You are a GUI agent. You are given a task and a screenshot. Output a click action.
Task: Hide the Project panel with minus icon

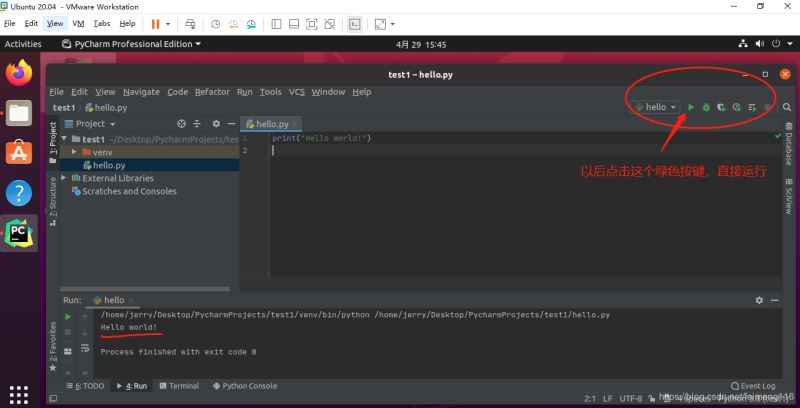click(x=231, y=123)
